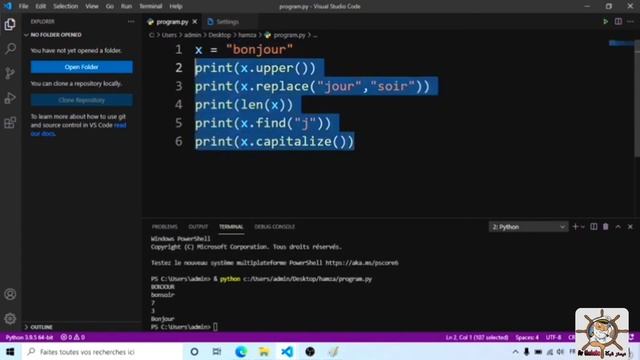Click in terminal at the PowerShell prompt
Viewport: 640px width, 360px height.
pos(215,327)
